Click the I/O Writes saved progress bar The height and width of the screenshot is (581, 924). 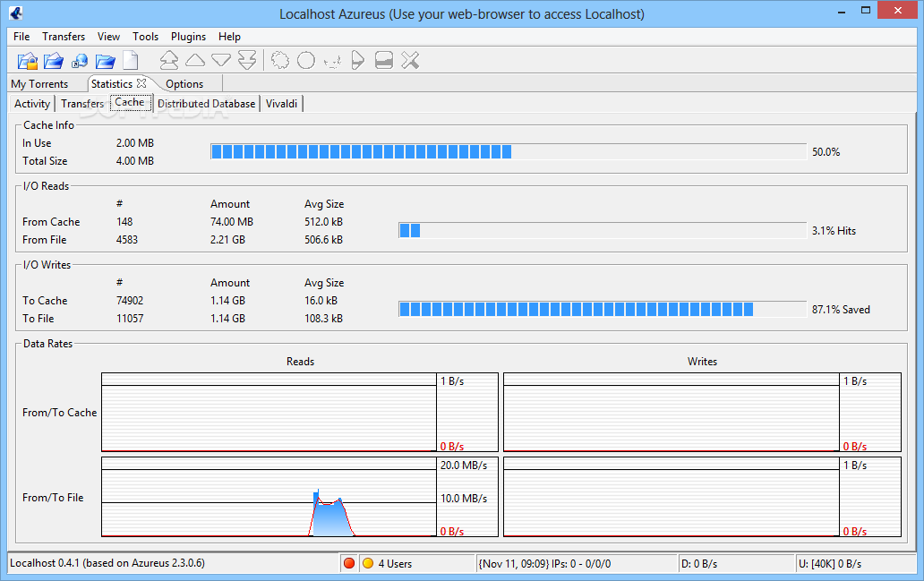(603, 310)
